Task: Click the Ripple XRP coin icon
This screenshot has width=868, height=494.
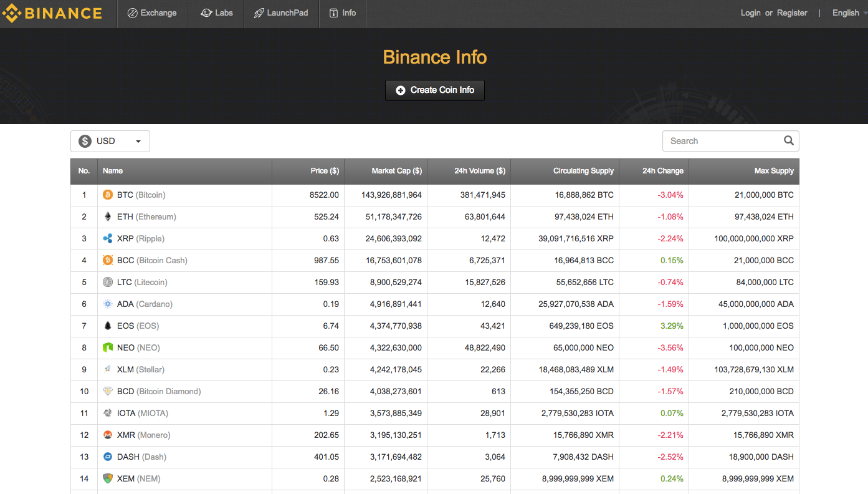Action: tap(108, 239)
